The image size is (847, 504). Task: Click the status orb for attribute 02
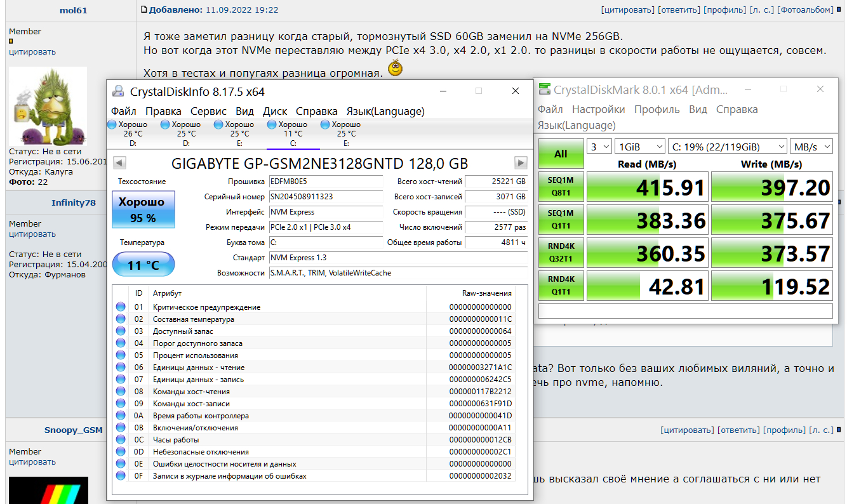[121, 319]
